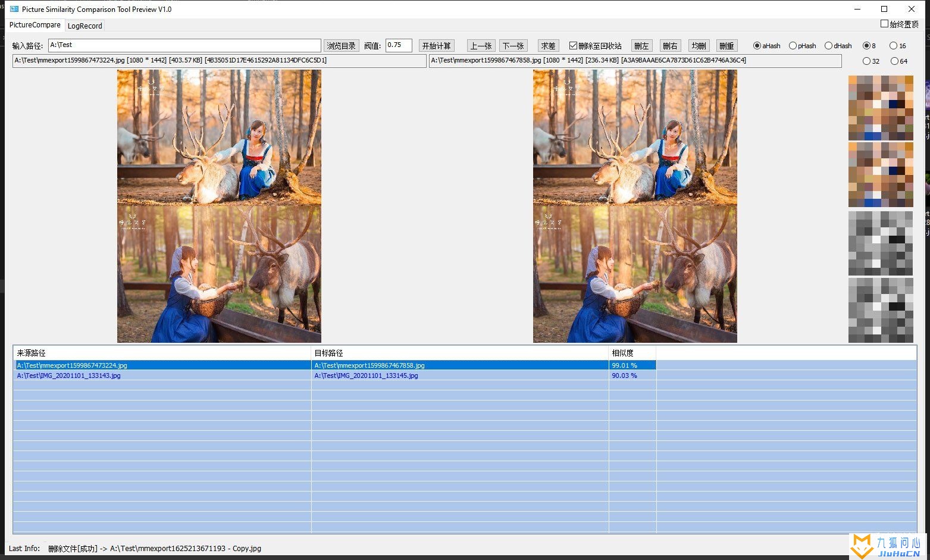Image resolution: width=930 pixels, height=560 pixels.
Task: Maximize the Picture Similarity Comparison window
Action: (884, 9)
